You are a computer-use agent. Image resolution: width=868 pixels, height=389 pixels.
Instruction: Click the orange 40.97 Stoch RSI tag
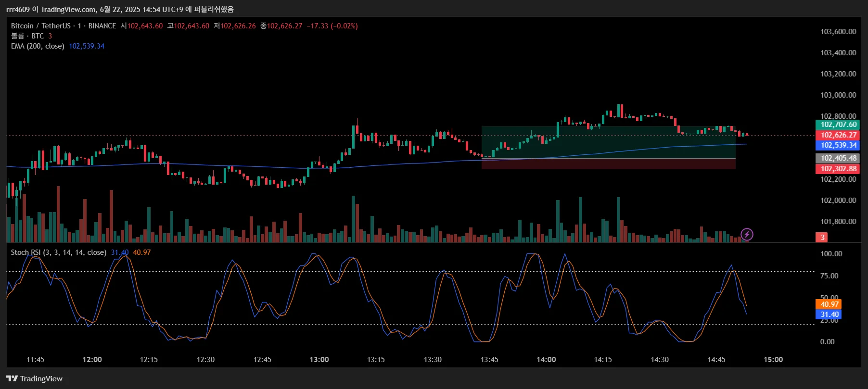coord(829,304)
